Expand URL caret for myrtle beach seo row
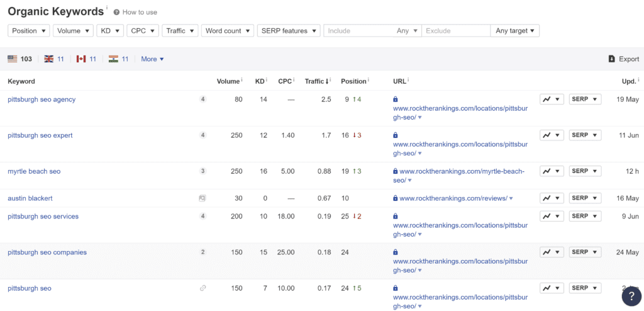 410,181
